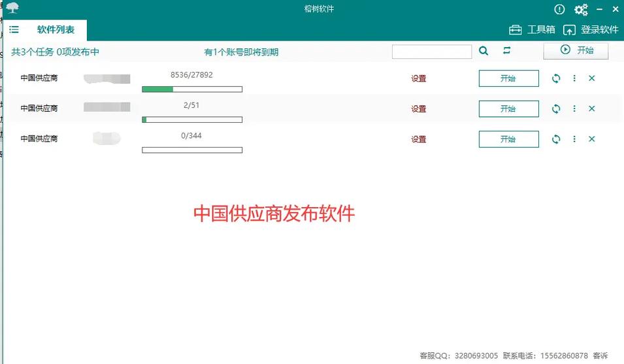Click the 8536/27892 count label
624x364 pixels.
[191, 74]
